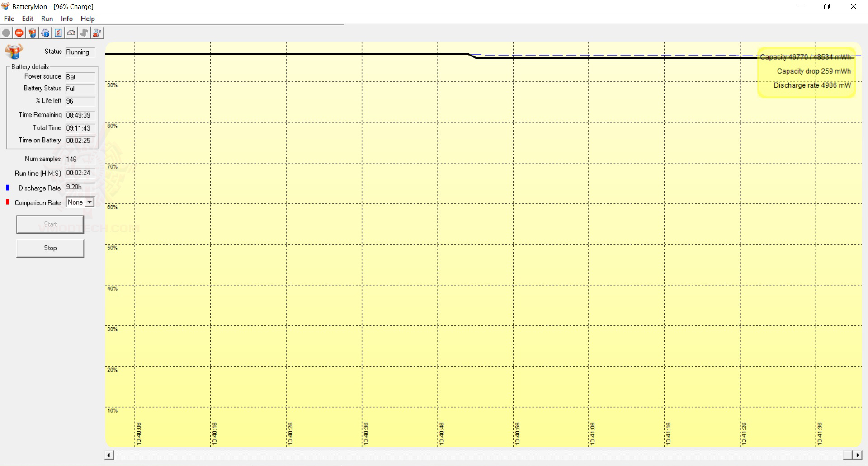Click the 'Capacity 46770 / 48534 mWh' readout

pyautogui.click(x=805, y=57)
